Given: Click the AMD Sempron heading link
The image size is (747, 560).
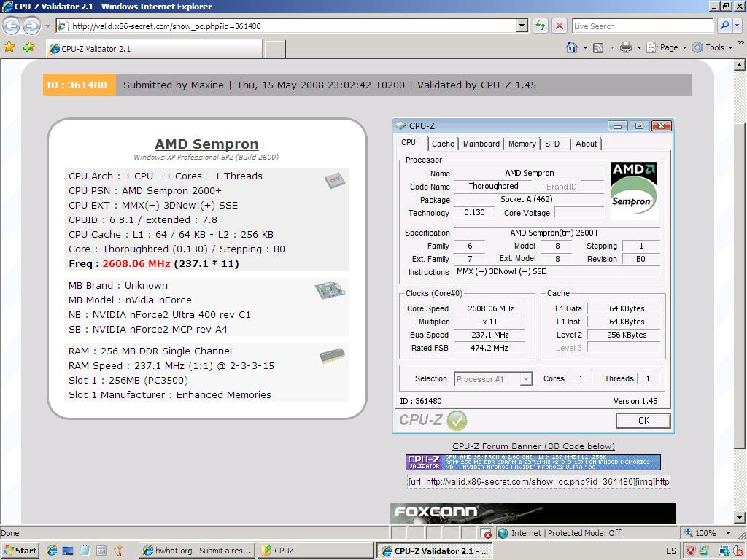Looking at the screenshot, I should pos(206,144).
